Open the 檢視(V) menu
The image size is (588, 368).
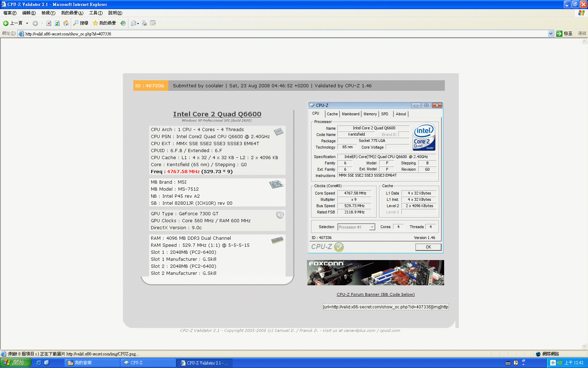coord(48,13)
